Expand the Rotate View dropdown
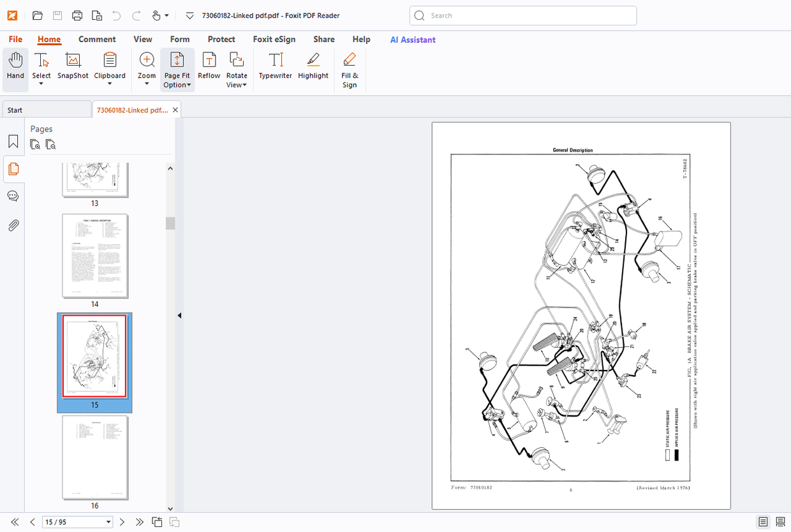Viewport: 791px width, 532px height. tap(237, 85)
